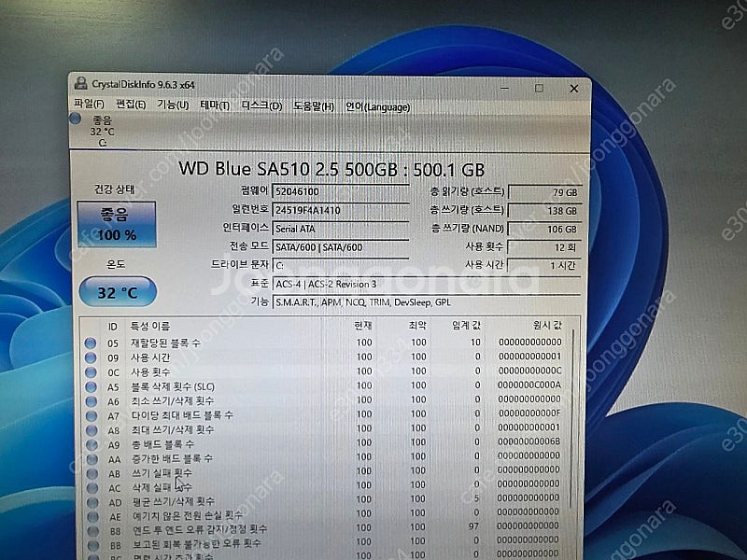Click status dot for attribute AE

click(92, 516)
